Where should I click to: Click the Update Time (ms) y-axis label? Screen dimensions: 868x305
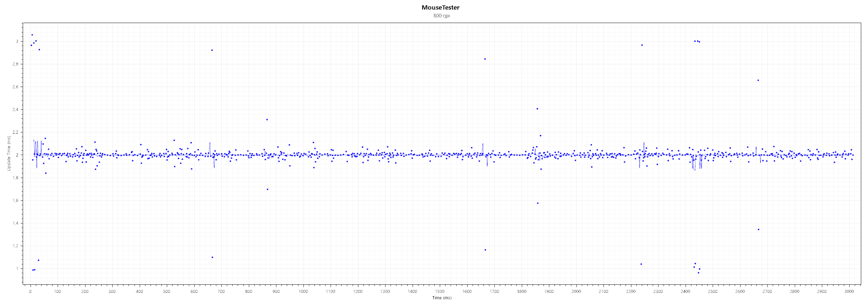tap(9, 153)
